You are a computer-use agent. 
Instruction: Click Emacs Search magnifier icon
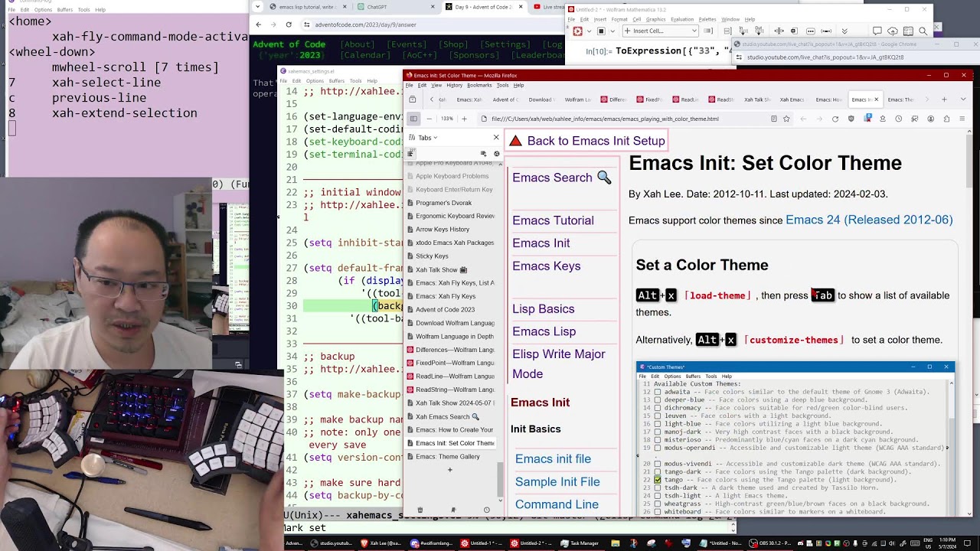(604, 178)
